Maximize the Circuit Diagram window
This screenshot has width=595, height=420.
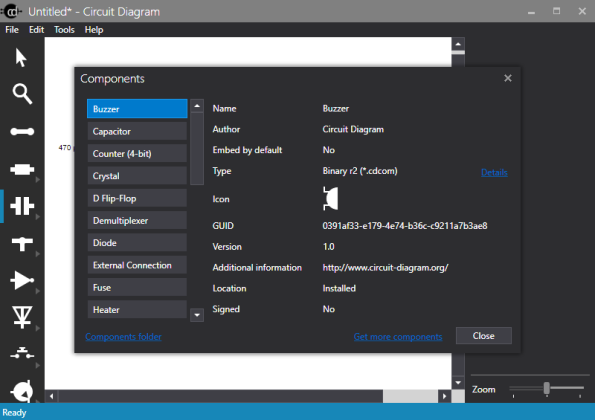click(556, 11)
